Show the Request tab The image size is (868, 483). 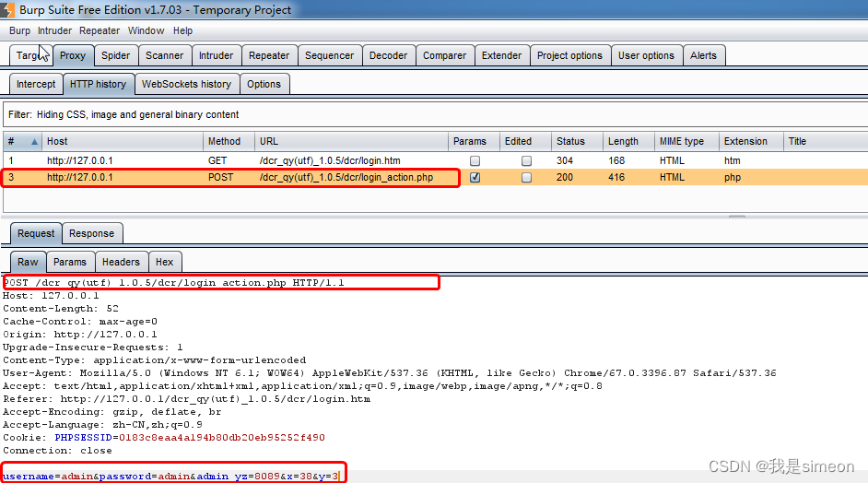(x=36, y=233)
